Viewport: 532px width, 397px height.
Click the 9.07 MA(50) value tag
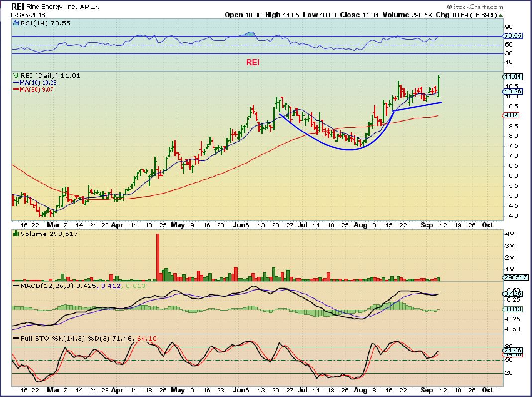(511, 115)
